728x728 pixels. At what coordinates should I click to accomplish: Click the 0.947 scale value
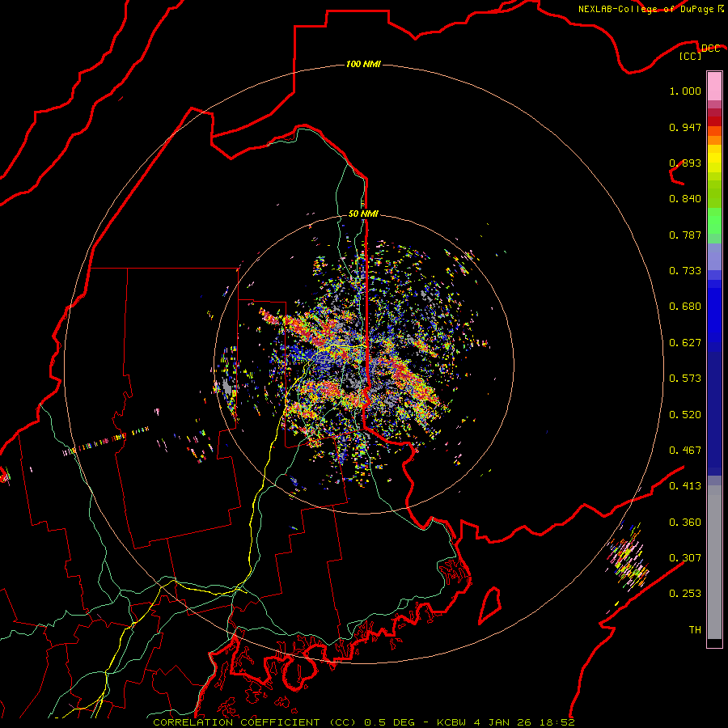coord(685,127)
